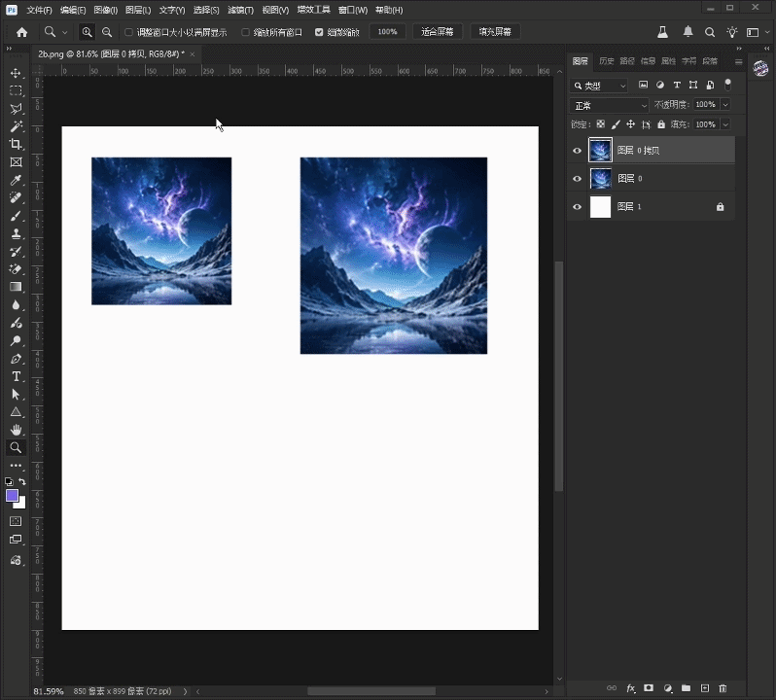This screenshot has width=776, height=700.
Task: Select the Crop tool
Action: [16, 145]
